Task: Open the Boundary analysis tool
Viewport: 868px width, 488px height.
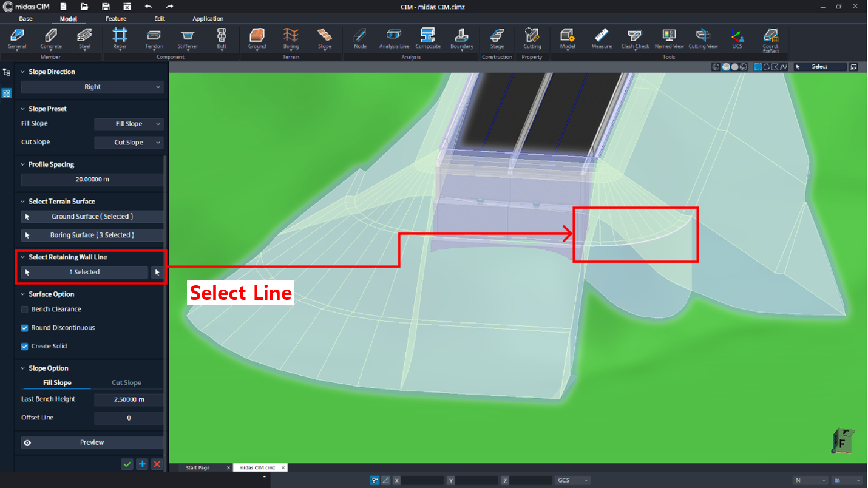Action: coord(461,38)
